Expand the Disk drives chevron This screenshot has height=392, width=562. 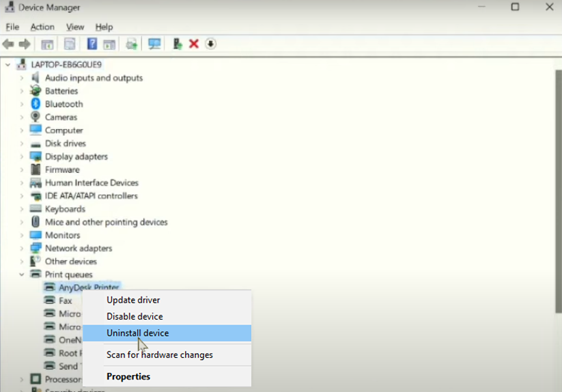21,143
